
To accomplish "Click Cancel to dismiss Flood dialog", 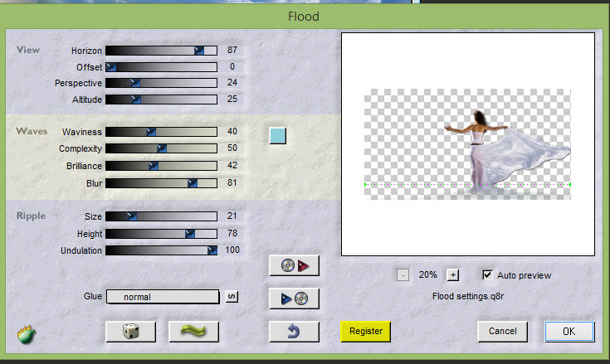I will pos(502,331).
